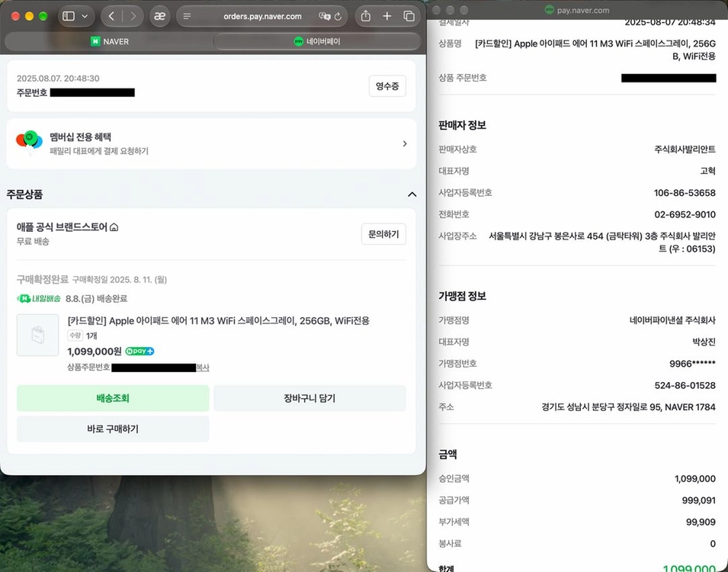
Task: Switch to the 네이버페이 tab
Action: pos(317,41)
